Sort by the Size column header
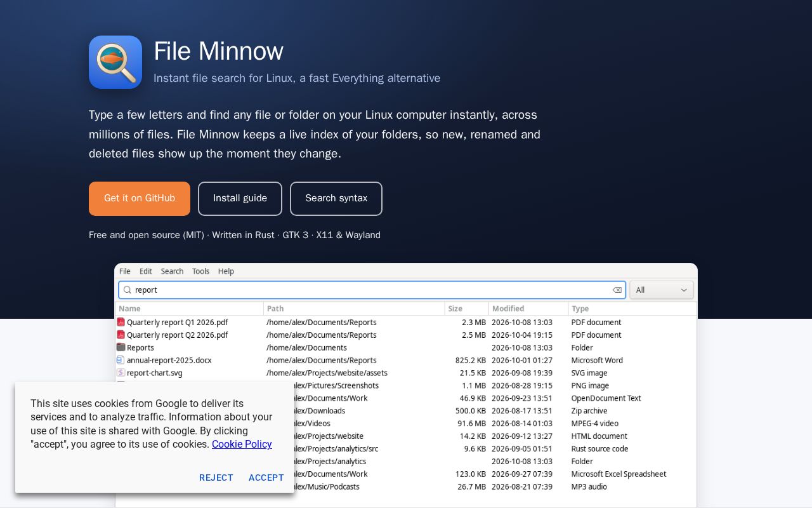Viewport: 812px width, 508px height. (467, 309)
